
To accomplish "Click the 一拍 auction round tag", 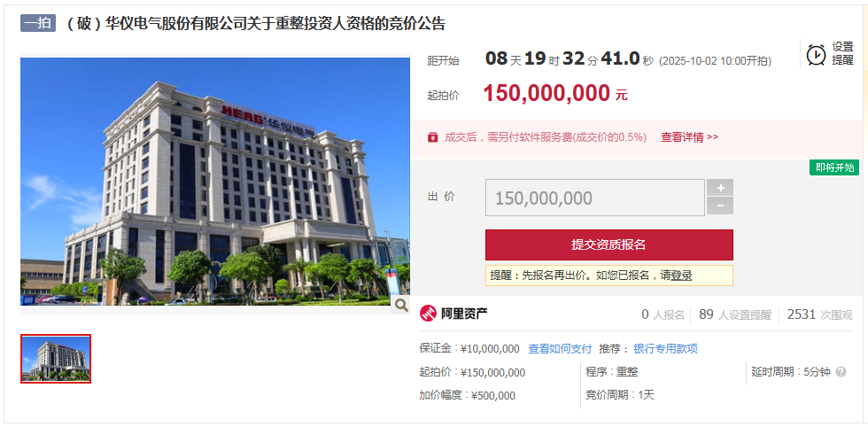I will click(38, 24).
